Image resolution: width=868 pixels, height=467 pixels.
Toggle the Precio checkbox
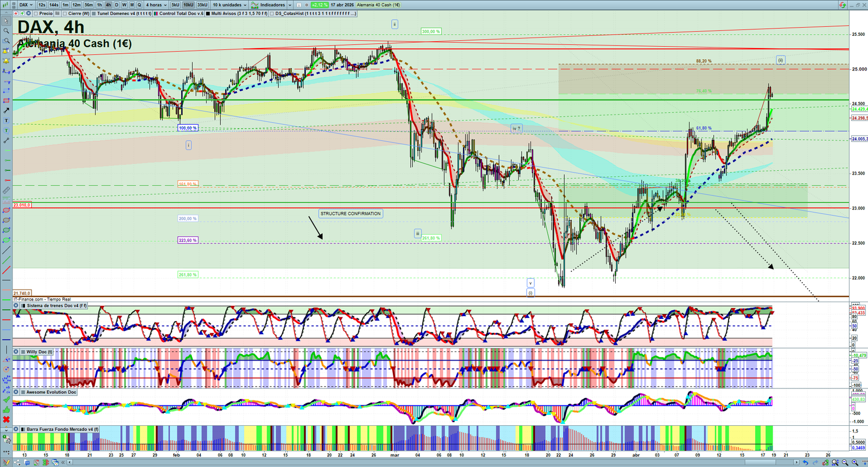36,14
